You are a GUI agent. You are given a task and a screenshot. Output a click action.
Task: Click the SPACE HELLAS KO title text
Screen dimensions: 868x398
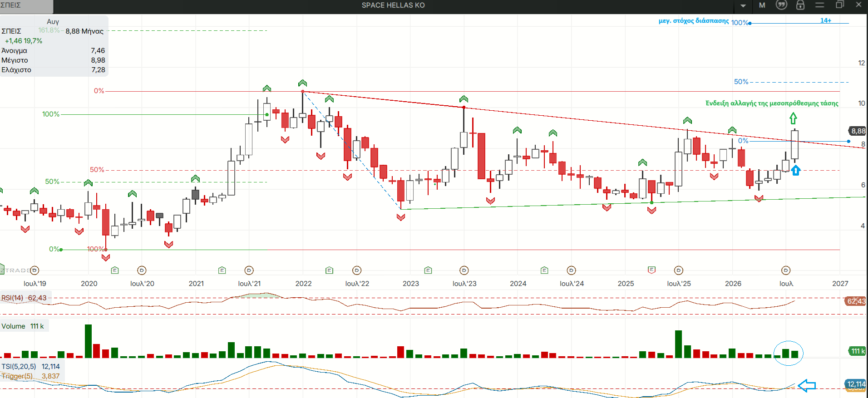[x=393, y=5]
